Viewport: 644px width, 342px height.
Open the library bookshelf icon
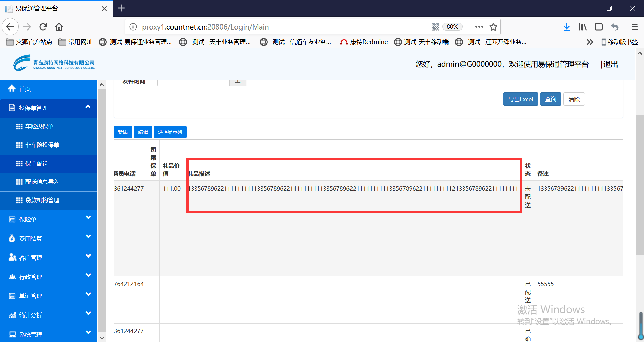pyautogui.click(x=583, y=27)
